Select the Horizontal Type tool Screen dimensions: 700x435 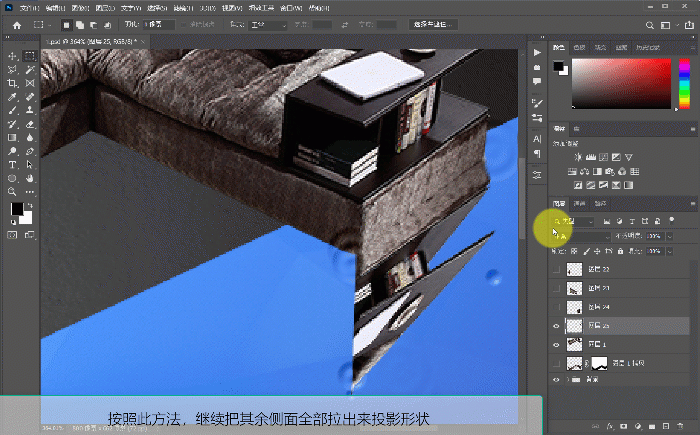(x=12, y=165)
